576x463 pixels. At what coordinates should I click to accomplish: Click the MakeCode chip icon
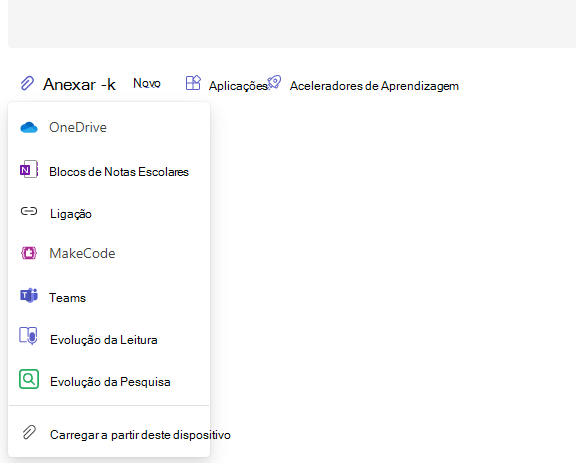click(x=29, y=253)
